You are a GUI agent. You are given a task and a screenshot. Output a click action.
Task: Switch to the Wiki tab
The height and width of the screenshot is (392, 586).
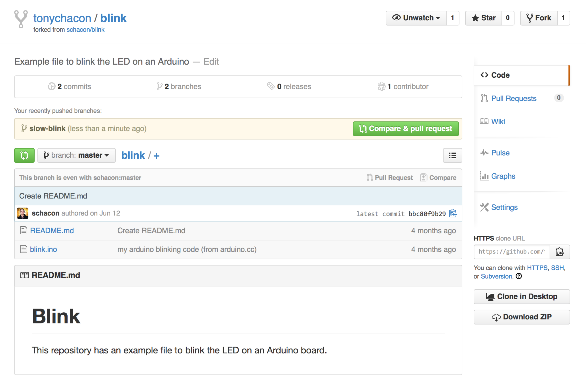(498, 122)
